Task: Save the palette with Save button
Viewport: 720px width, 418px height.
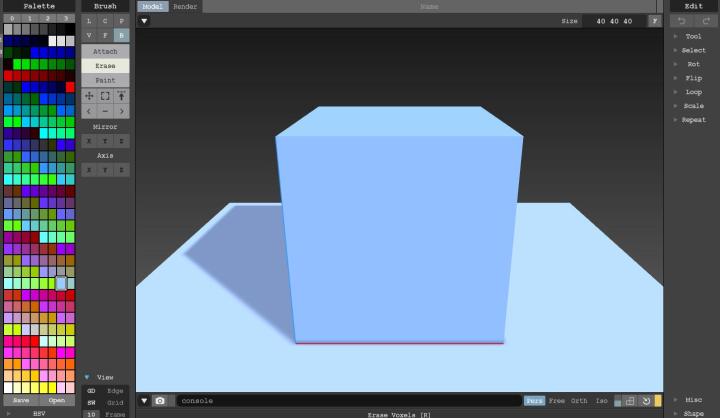Action: [21, 400]
